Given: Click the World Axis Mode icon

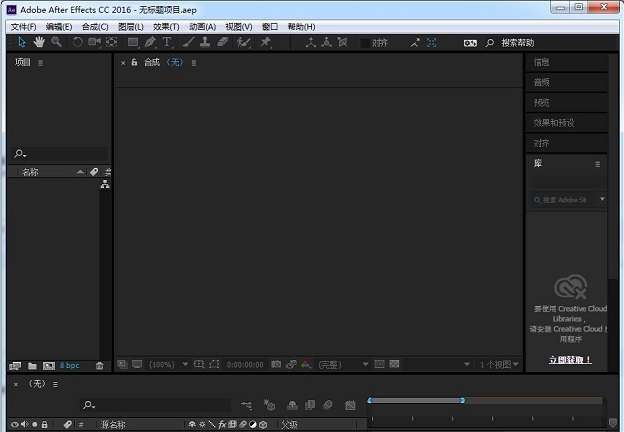Looking at the screenshot, I should (x=326, y=42).
